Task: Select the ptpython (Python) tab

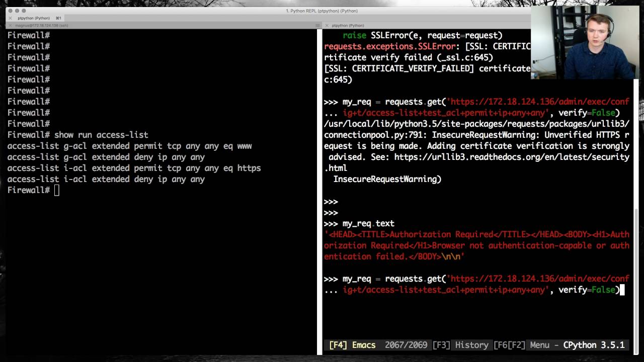Action: pyautogui.click(x=34, y=18)
